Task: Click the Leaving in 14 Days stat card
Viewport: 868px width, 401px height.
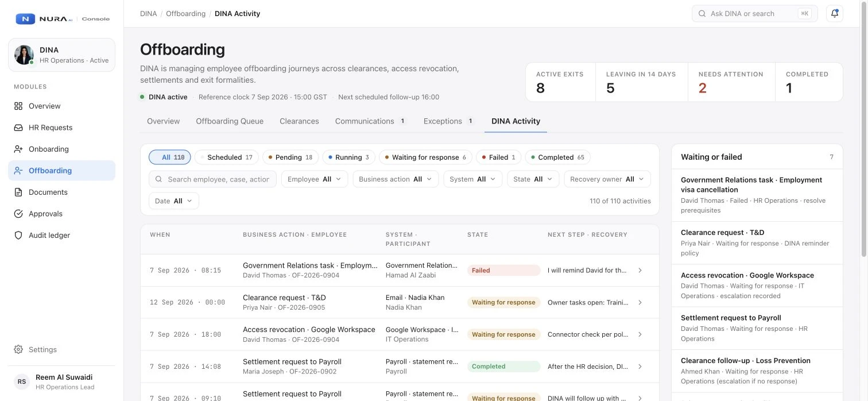Action: (x=641, y=82)
